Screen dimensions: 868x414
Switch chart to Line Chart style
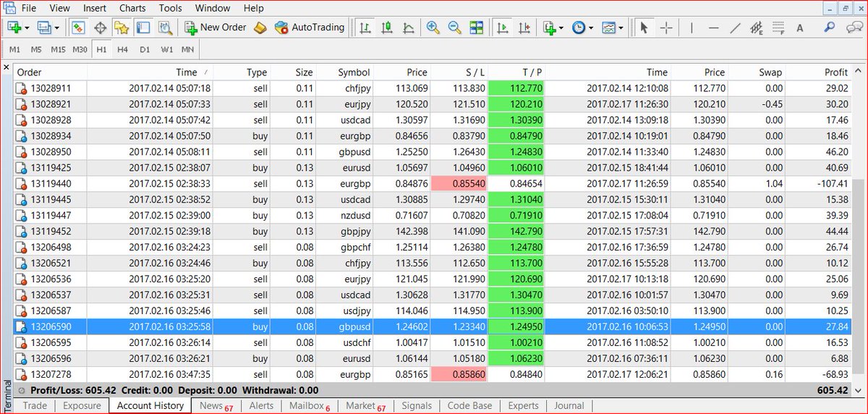click(409, 28)
